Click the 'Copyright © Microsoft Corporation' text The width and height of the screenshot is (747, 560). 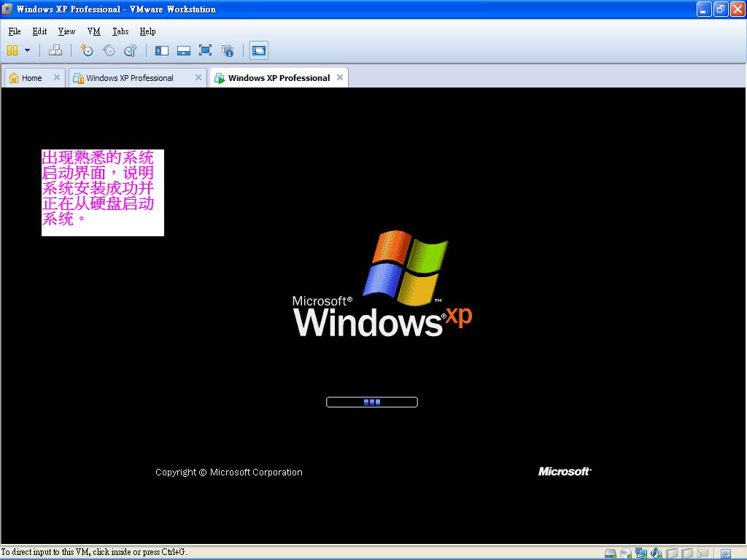click(228, 472)
